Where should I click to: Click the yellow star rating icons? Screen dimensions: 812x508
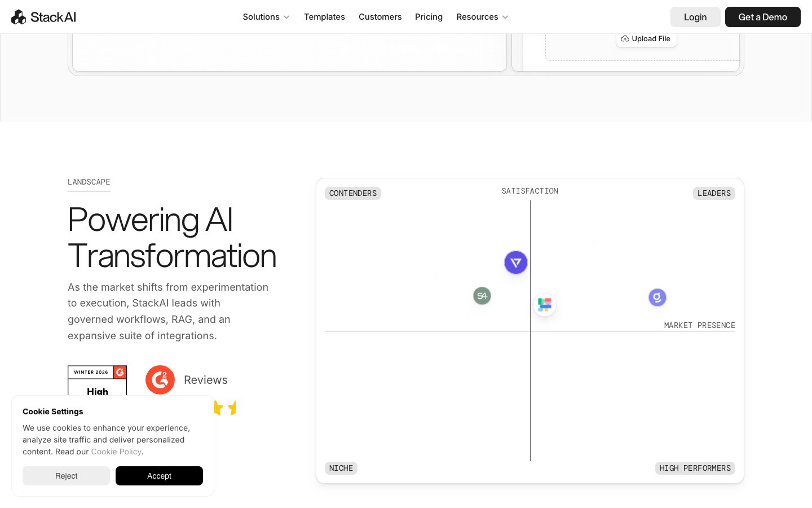tap(226, 408)
